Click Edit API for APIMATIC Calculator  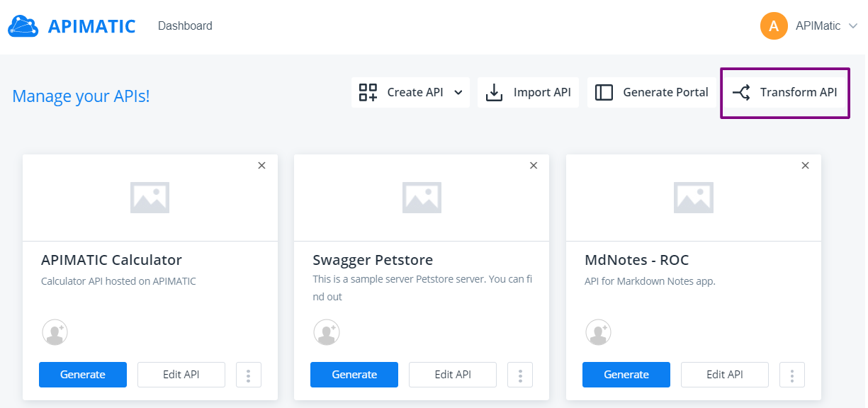click(181, 375)
